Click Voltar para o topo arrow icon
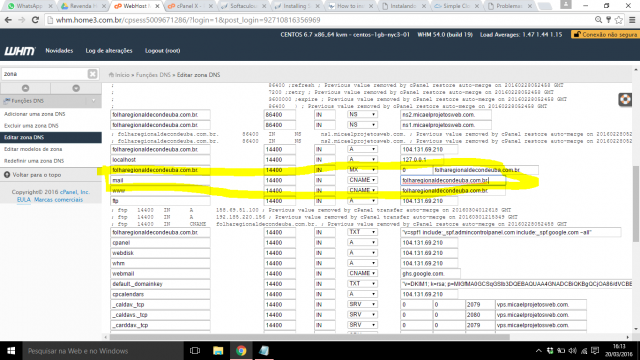This screenshot has width=640, height=360. 7,175
